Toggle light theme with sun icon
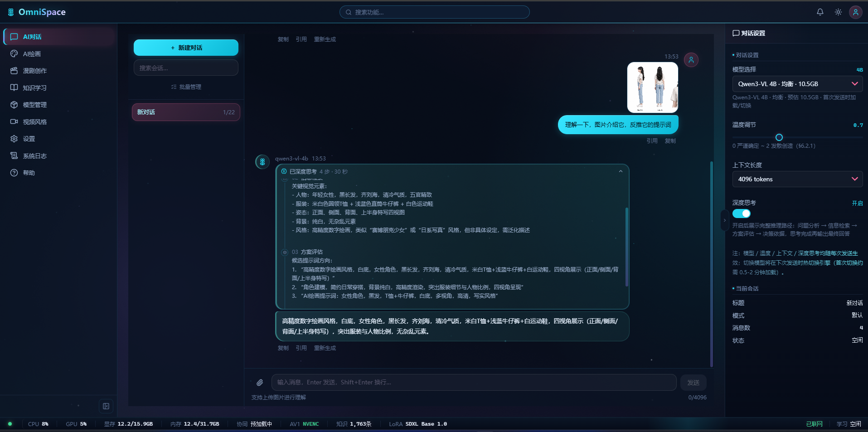 pos(838,12)
